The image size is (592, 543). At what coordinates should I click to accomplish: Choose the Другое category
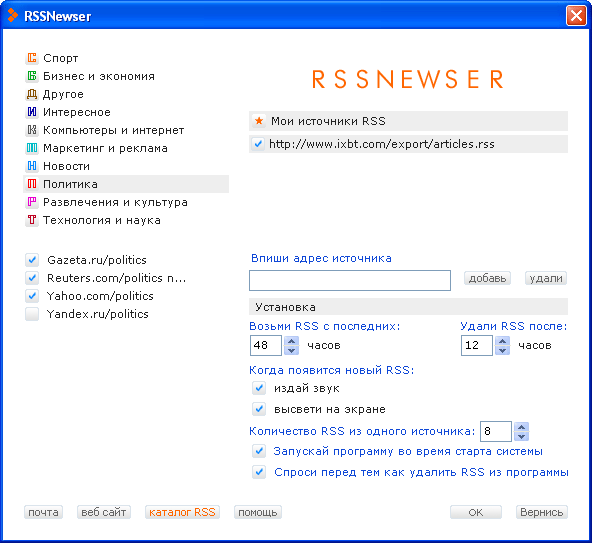[x=63, y=94]
